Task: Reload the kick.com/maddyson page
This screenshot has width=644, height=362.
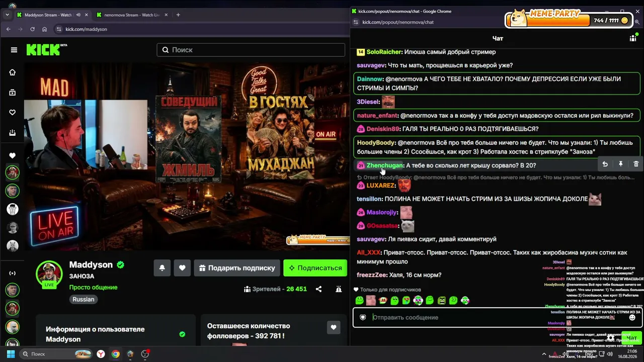Action: pos(33,29)
